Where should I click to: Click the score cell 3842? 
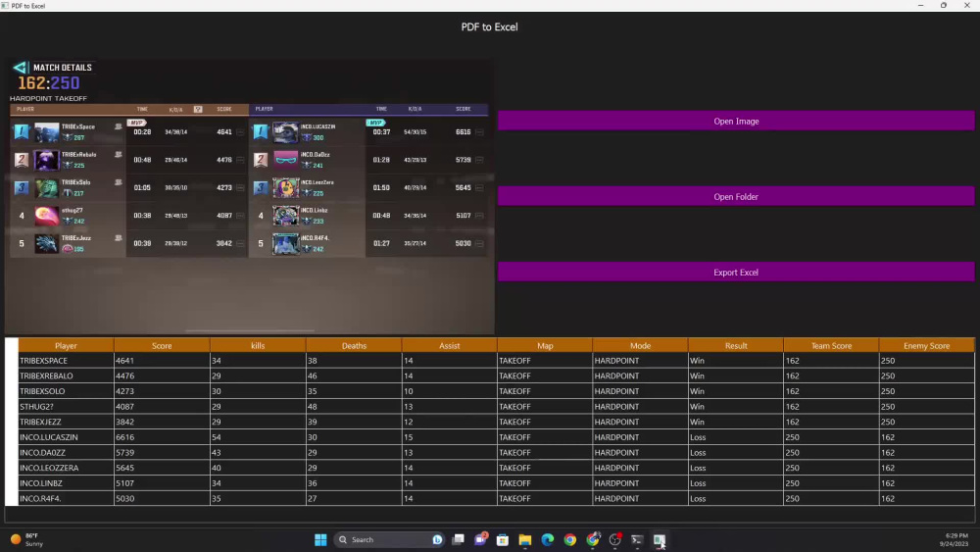[x=162, y=422]
